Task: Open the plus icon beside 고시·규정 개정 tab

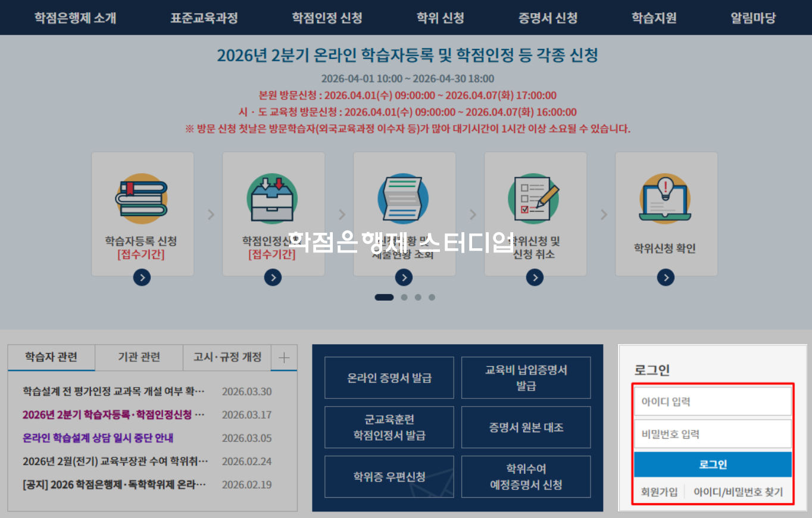Action: coord(284,357)
